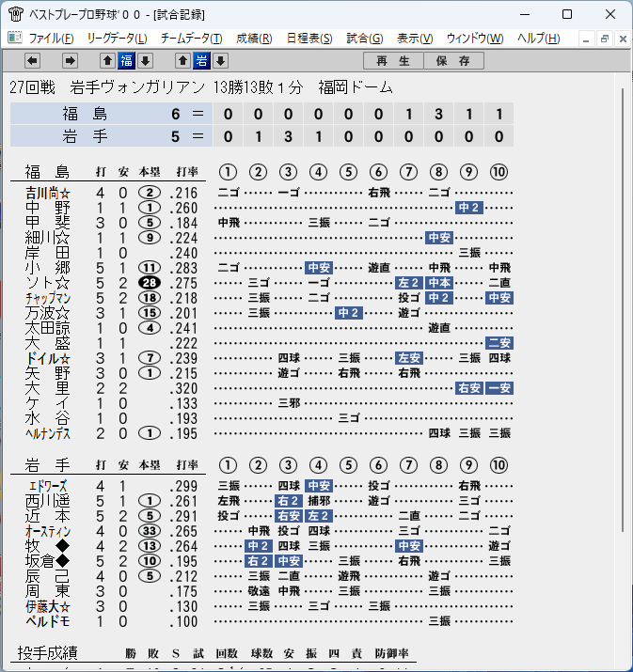This screenshot has width=633, height=672.
Task: Click the vertical scrollbar thumb
Action: tap(623, 310)
